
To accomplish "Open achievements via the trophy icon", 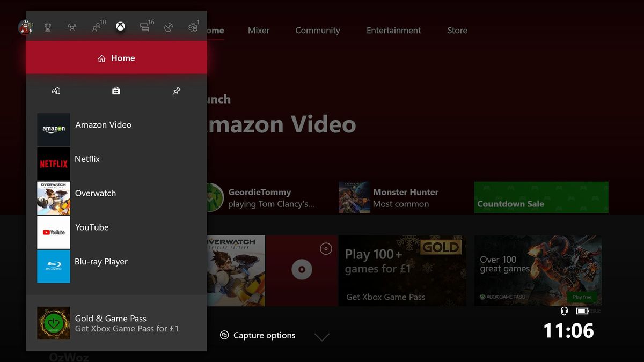I will coord(47,26).
